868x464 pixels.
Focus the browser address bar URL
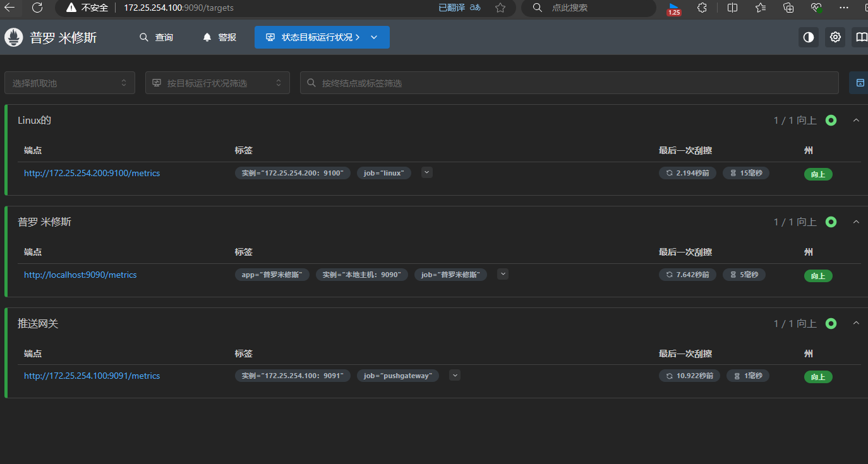179,8
